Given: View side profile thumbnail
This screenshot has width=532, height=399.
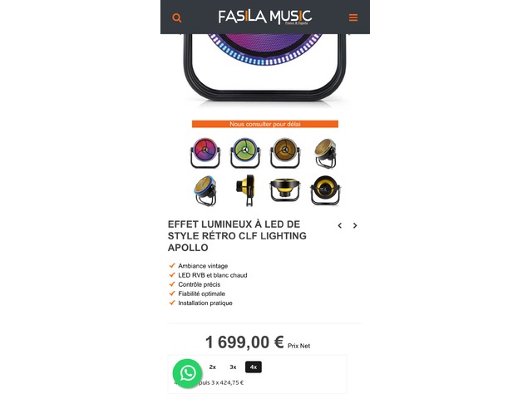Looking at the screenshot, I should coord(246,190).
